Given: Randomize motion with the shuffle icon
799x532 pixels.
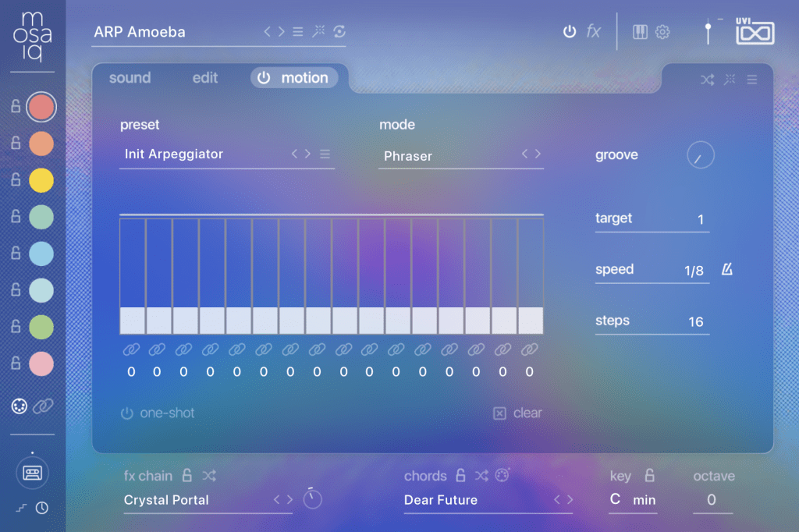Looking at the screenshot, I should (707, 80).
